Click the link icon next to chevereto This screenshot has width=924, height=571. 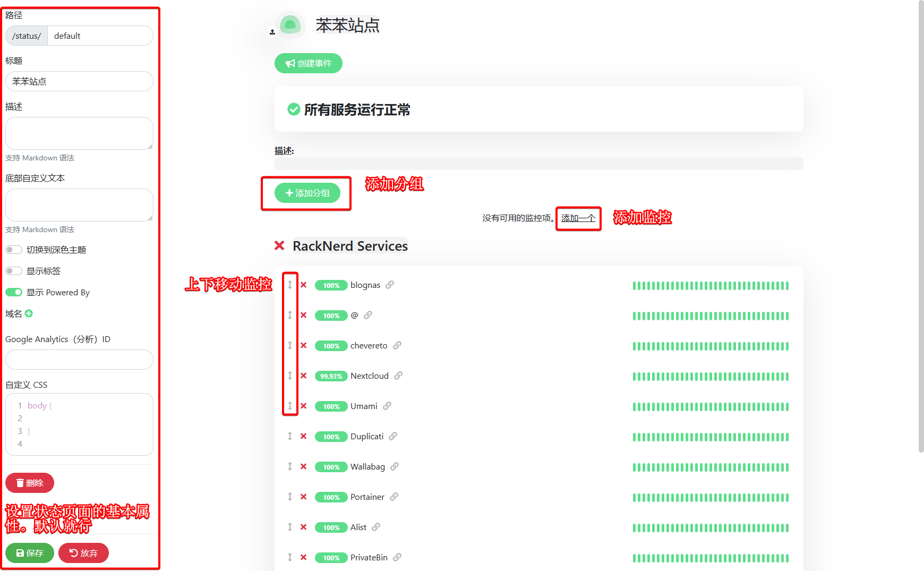tap(397, 345)
